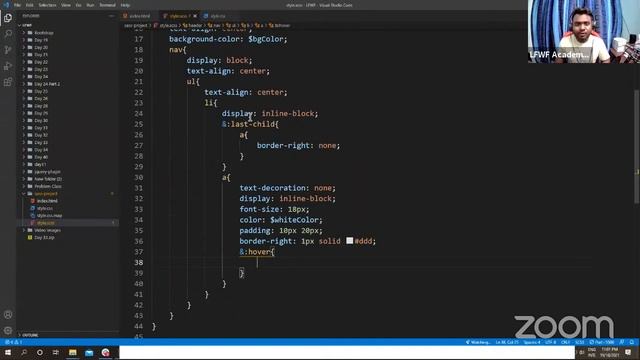Open index.html in the explorer tree
This screenshot has height=360, width=640.
pos(47,201)
